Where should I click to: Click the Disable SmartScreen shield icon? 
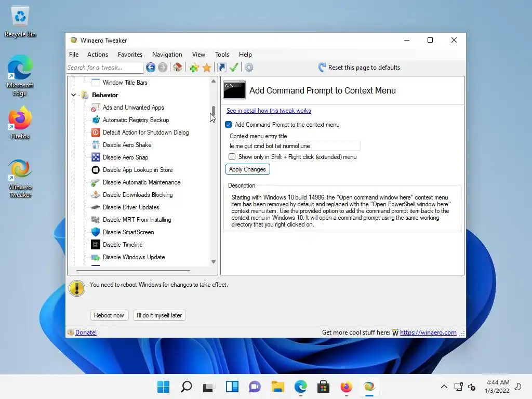coord(96,232)
